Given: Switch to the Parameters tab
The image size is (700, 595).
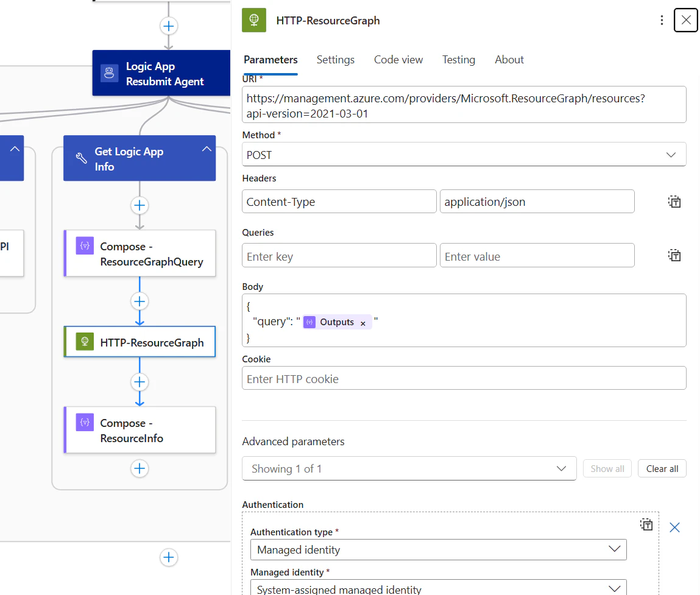Looking at the screenshot, I should coord(270,60).
